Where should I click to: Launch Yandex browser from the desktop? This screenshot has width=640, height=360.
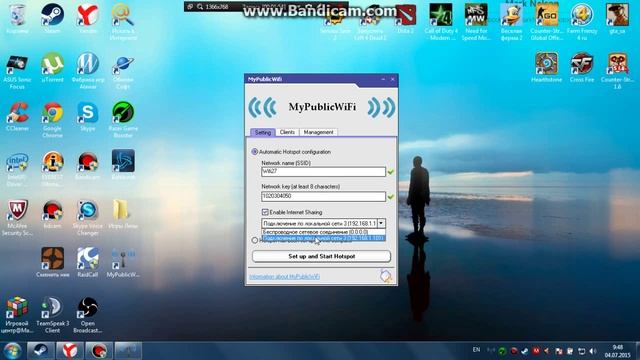click(x=88, y=18)
